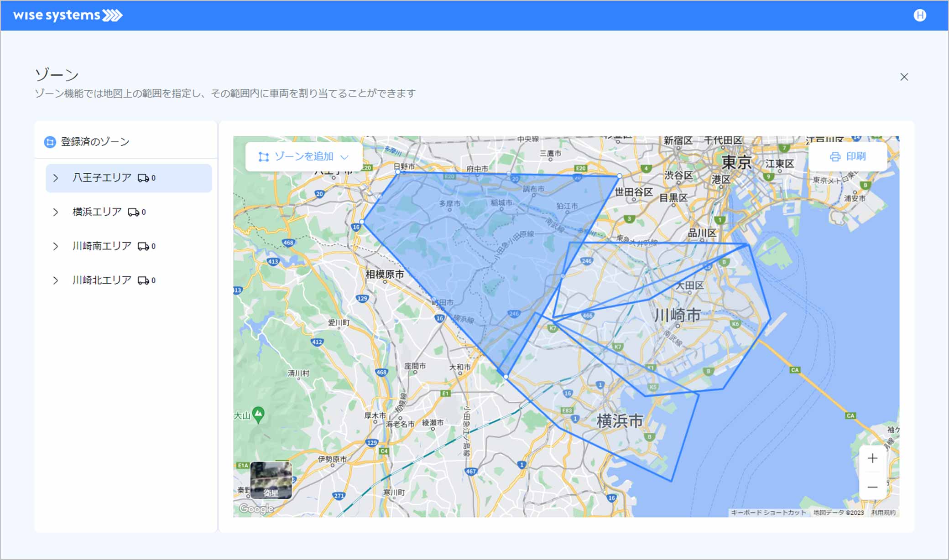Click the truck icon beside 横浜エリア
The image size is (949, 560).
(x=133, y=213)
